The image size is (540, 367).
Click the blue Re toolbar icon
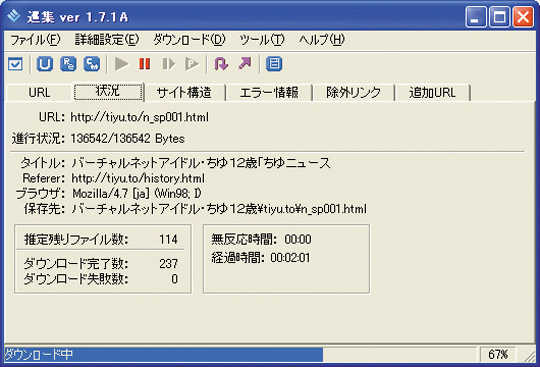click(x=68, y=64)
